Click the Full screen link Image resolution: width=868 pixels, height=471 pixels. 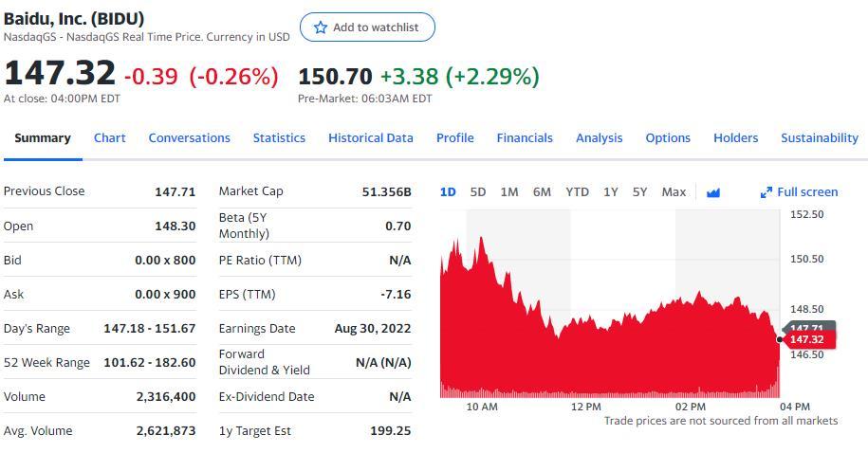point(807,191)
